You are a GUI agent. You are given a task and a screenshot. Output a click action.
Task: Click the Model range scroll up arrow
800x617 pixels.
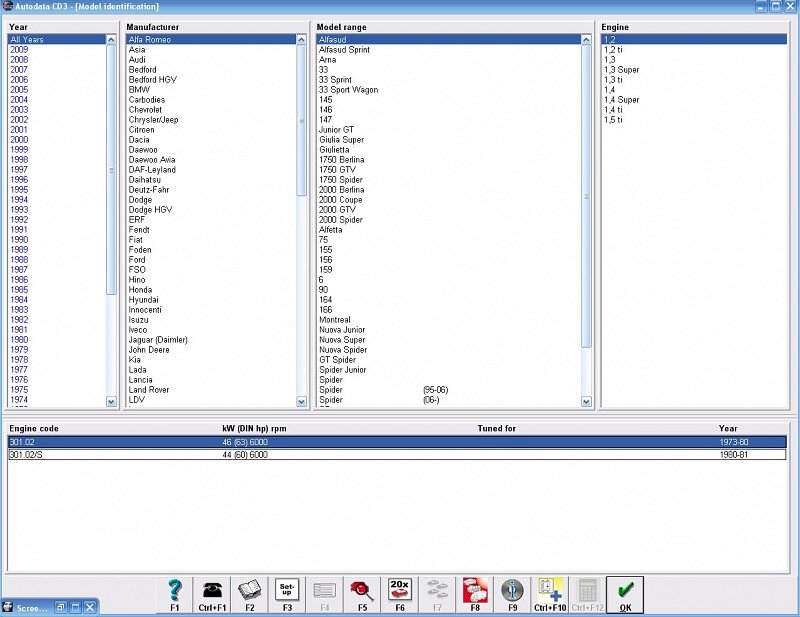[x=586, y=40]
